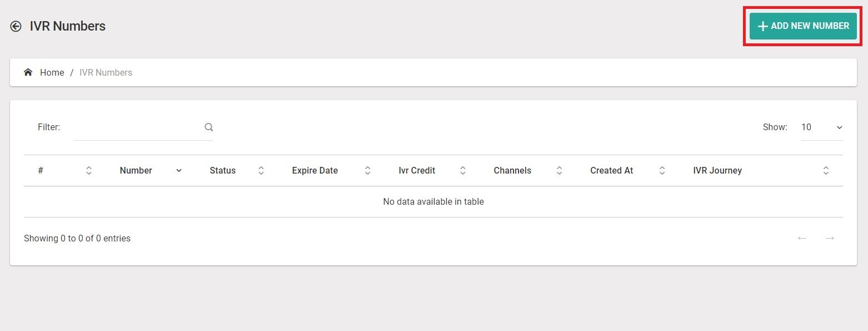The width and height of the screenshot is (868, 331).
Task: Go to Home breadcrumb link
Action: (x=52, y=72)
